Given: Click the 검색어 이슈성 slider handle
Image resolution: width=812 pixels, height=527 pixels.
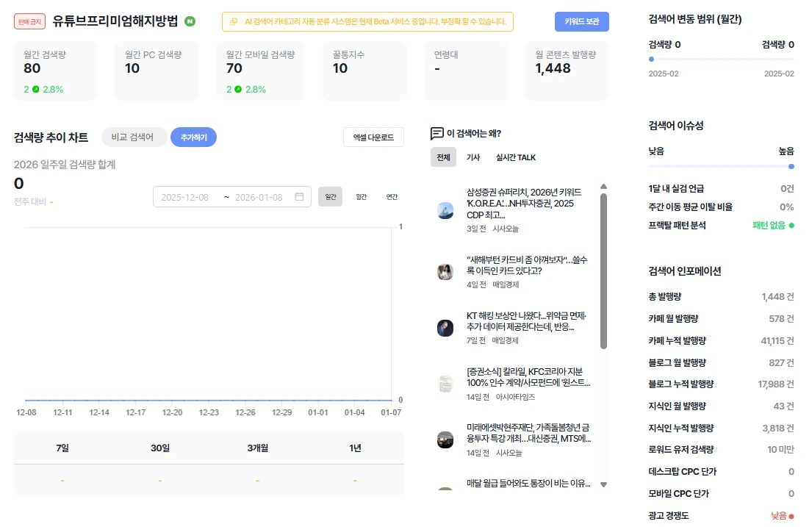Looking at the screenshot, I should 791,166.
